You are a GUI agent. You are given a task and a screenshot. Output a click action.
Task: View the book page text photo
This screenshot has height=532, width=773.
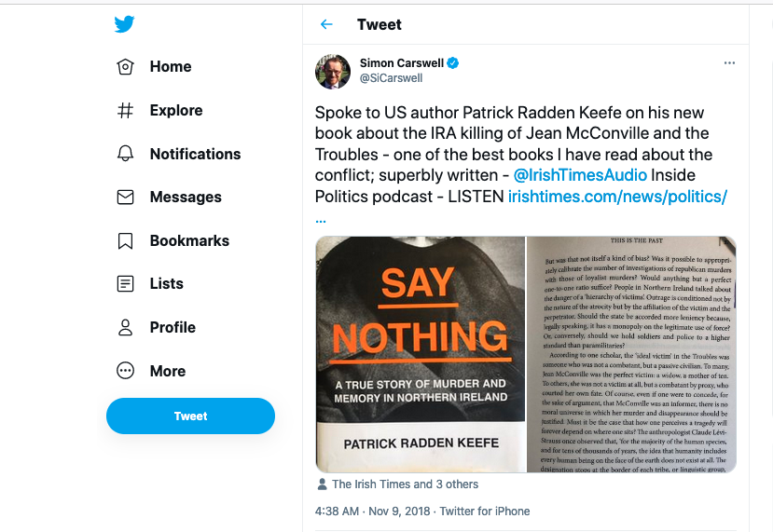pyautogui.click(x=631, y=354)
